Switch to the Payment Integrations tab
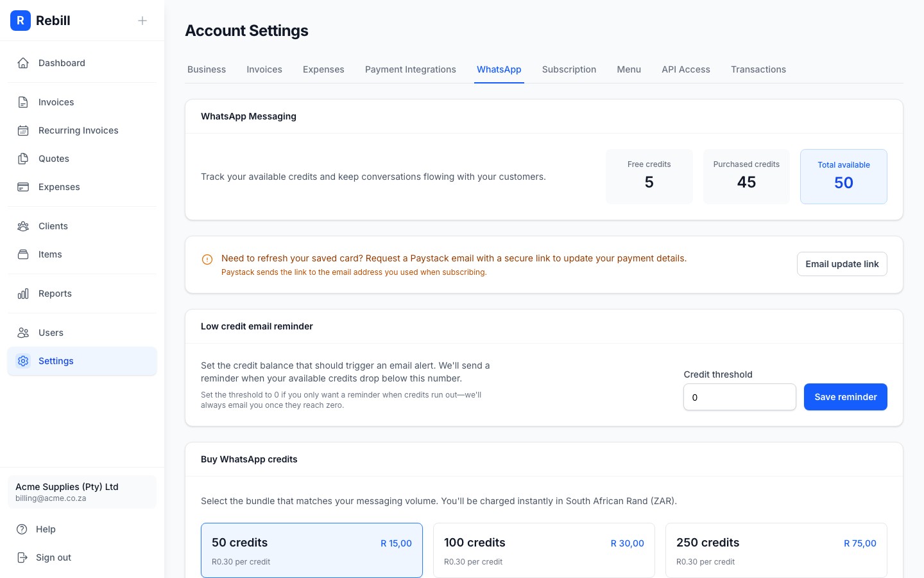The height and width of the screenshot is (578, 924). click(x=410, y=69)
